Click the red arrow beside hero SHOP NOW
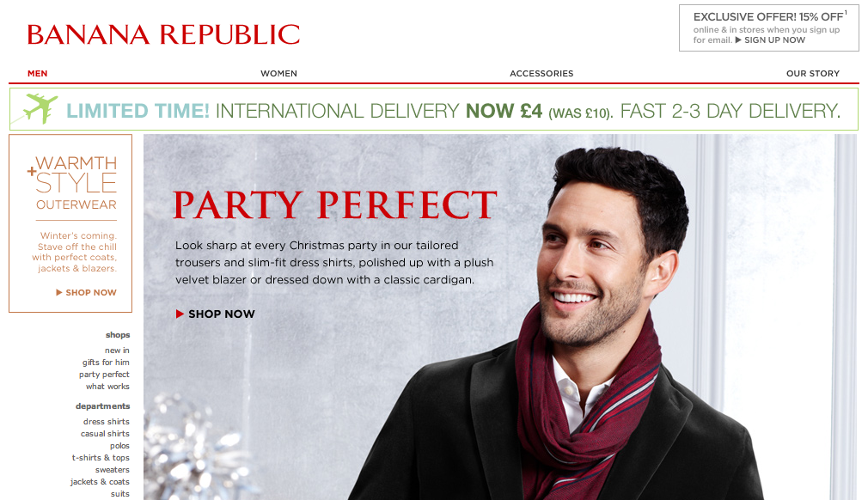 [180, 314]
